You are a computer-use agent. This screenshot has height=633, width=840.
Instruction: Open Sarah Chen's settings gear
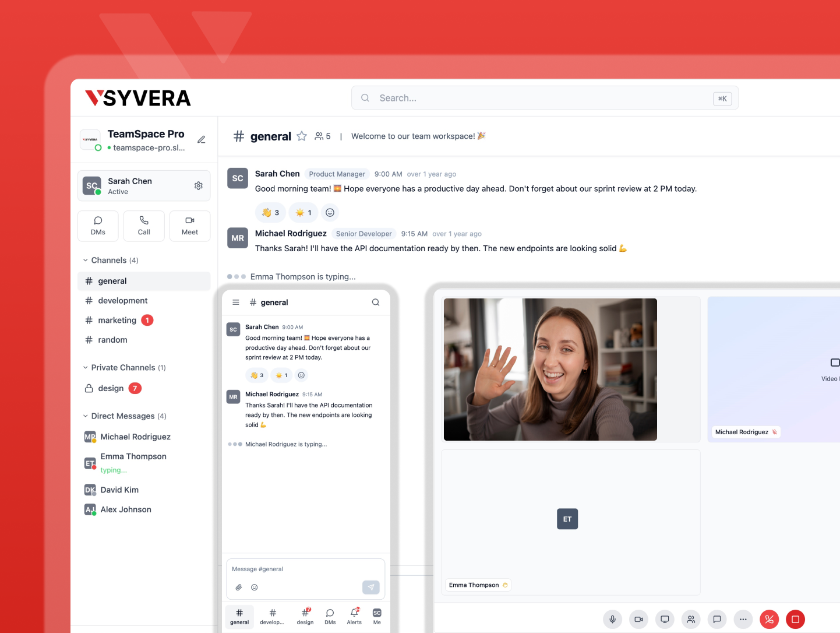pos(199,185)
